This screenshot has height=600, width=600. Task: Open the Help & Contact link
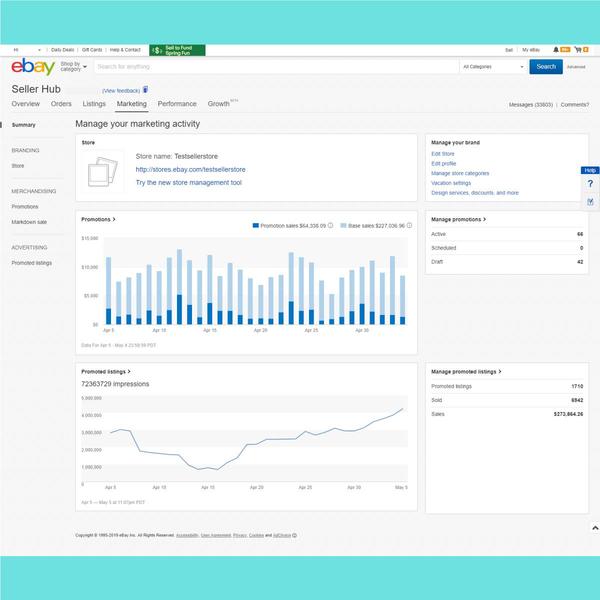click(x=125, y=50)
